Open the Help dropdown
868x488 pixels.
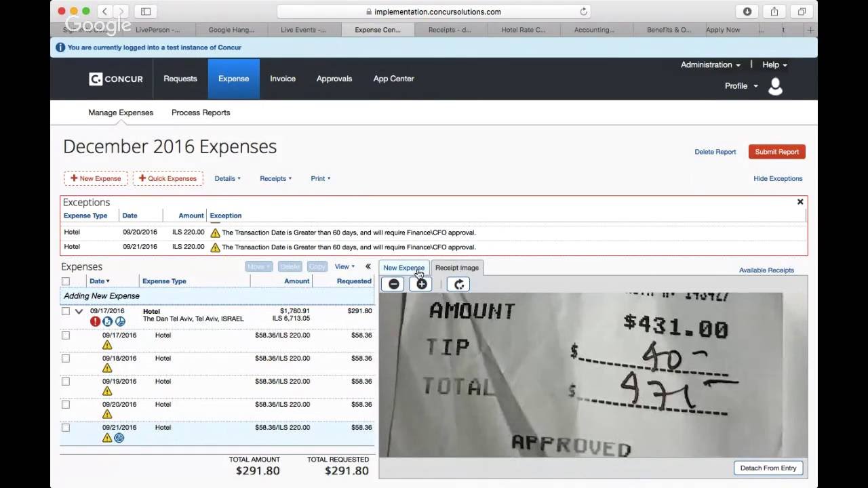tap(774, 65)
